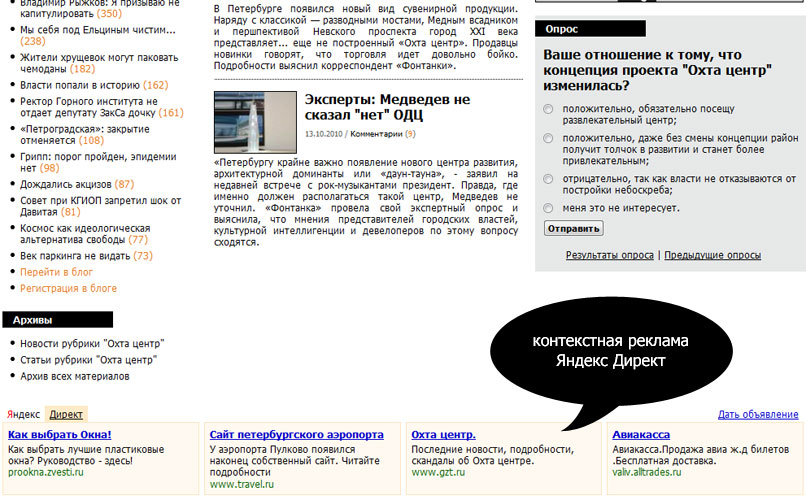Visit prookna.zvesti.ru ad URL
This screenshot has width=806, height=500.
pos(46,472)
